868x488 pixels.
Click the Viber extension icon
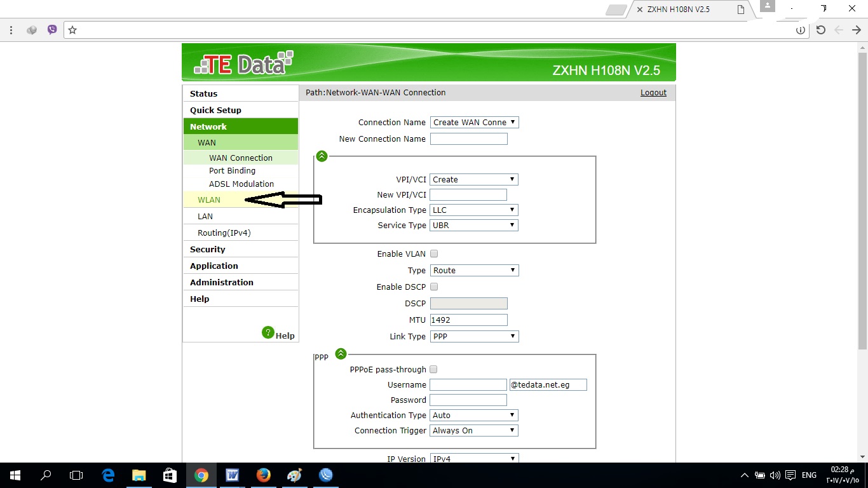point(52,30)
